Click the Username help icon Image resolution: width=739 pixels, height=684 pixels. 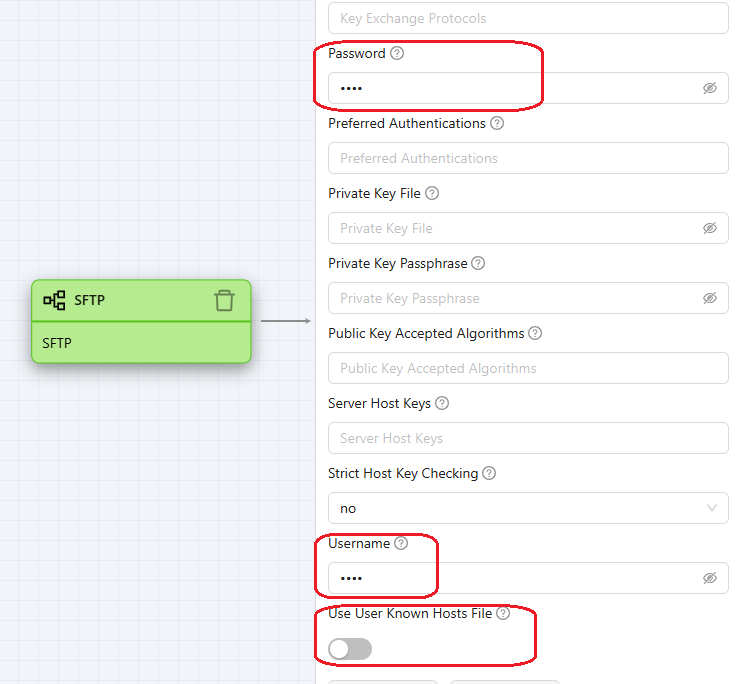401,543
